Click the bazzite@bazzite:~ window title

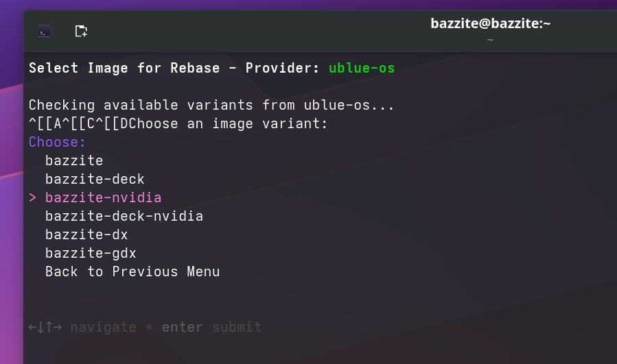click(490, 23)
